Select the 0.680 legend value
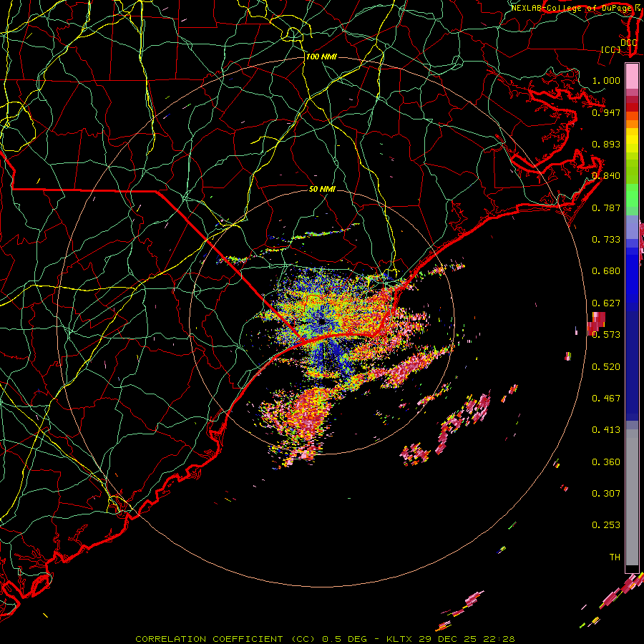 pyautogui.click(x=606, y=270)
